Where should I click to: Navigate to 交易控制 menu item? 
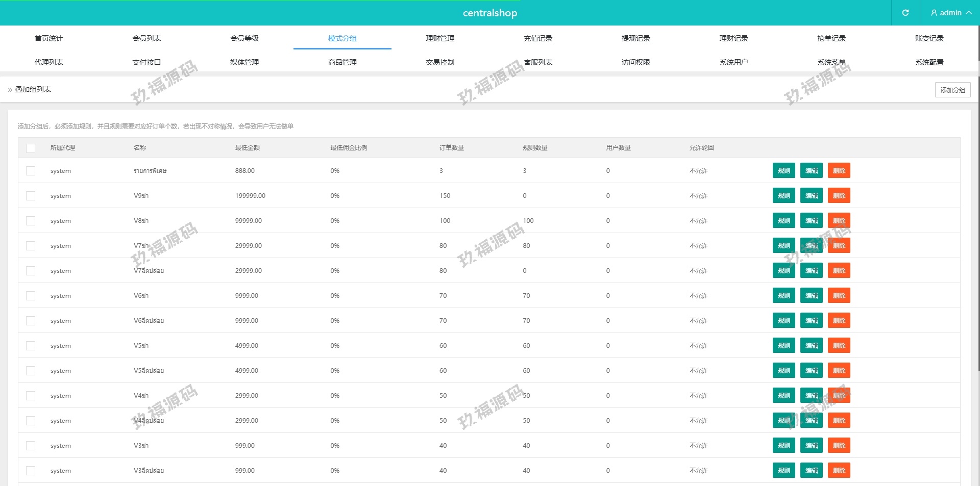[x=440, y=62]
